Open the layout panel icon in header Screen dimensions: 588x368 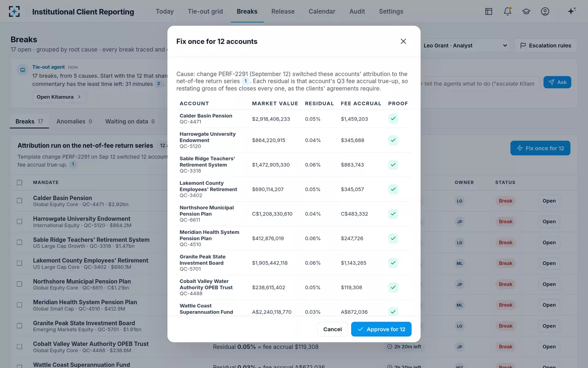click(x=489, y=11)
